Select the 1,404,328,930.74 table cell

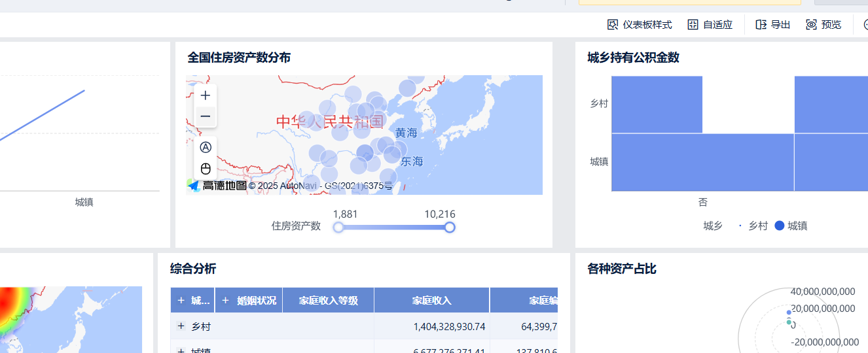click(x=432, y=326)
